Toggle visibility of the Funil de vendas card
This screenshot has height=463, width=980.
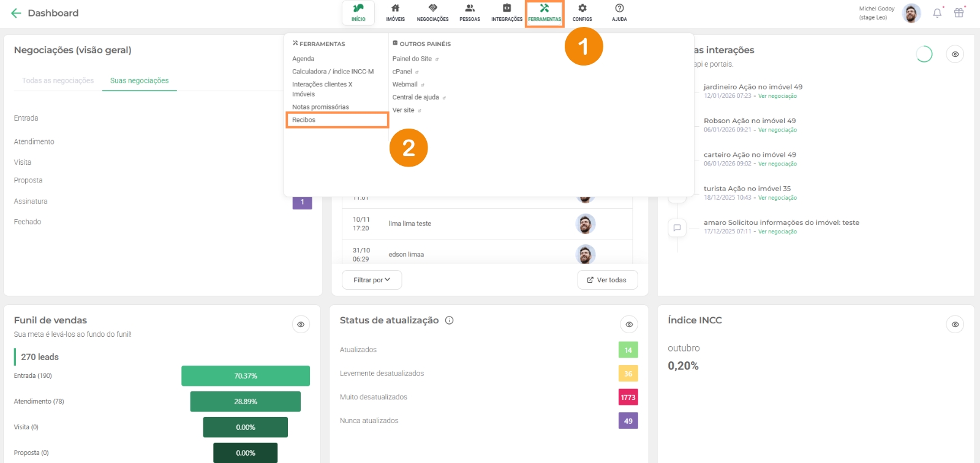[301, 325]
